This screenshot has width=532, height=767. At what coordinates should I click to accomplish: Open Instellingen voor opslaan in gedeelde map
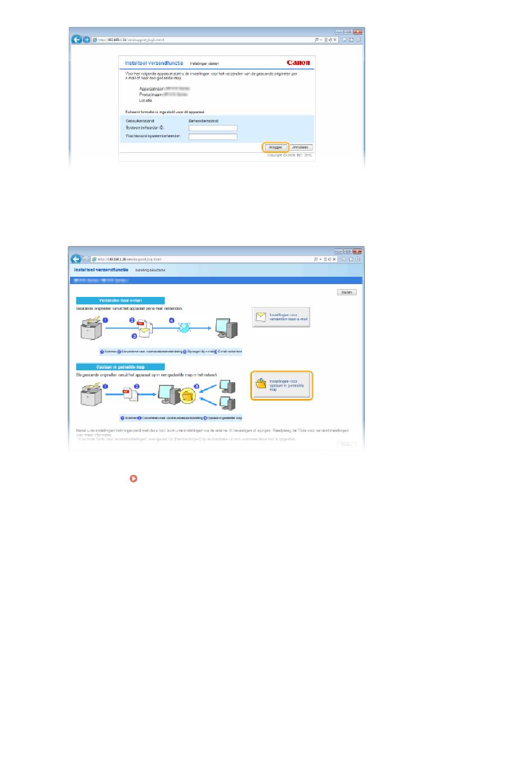(281, 385)
